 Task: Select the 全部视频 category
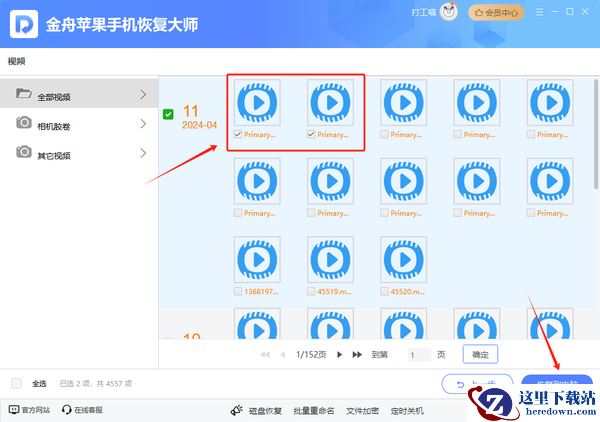click(79, 94)
